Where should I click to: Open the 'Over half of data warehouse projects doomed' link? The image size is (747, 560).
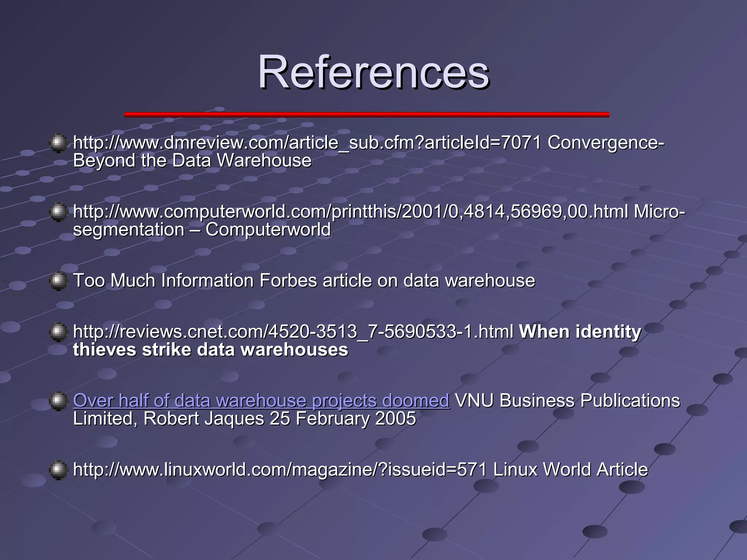[x=261, y=400]
